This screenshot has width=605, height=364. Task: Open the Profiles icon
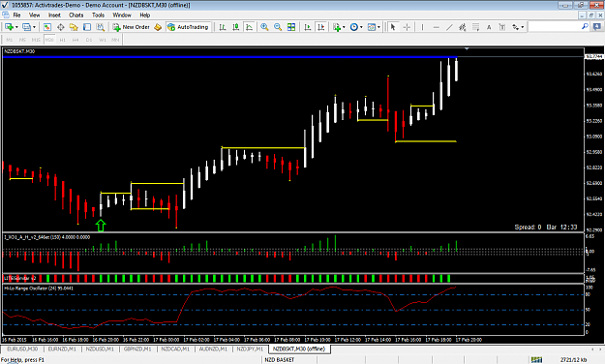pyautogui.click(x=26, y=27)
